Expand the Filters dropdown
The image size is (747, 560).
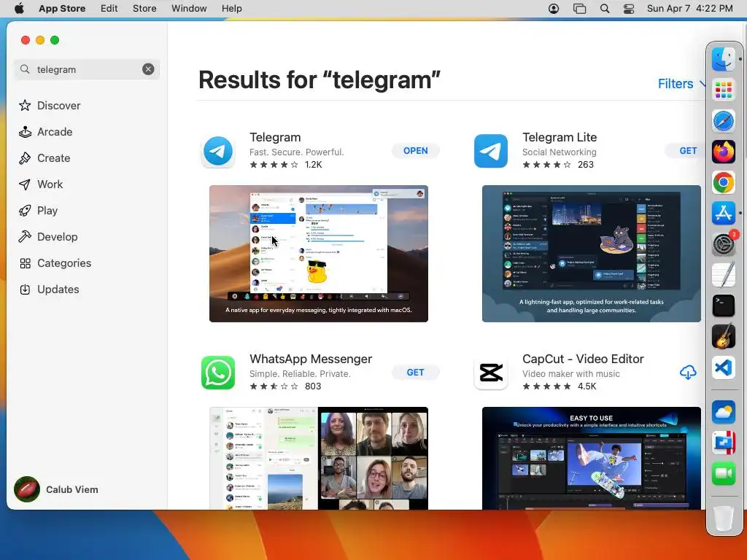tap(681, 84)
